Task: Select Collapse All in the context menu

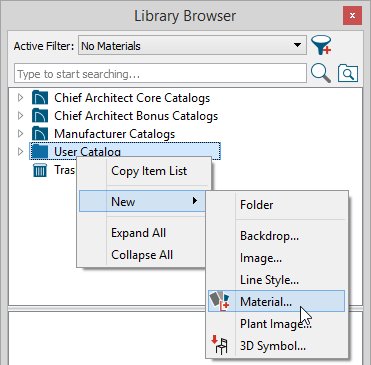Action: tap(144, 255)
